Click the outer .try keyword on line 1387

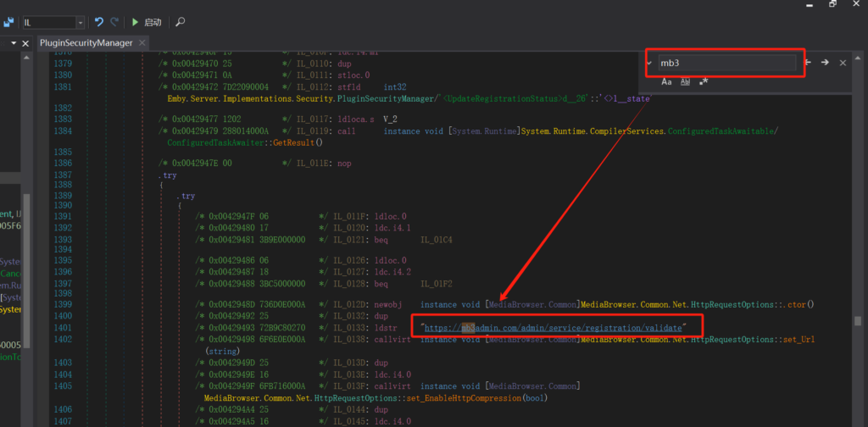pos(167,175)
